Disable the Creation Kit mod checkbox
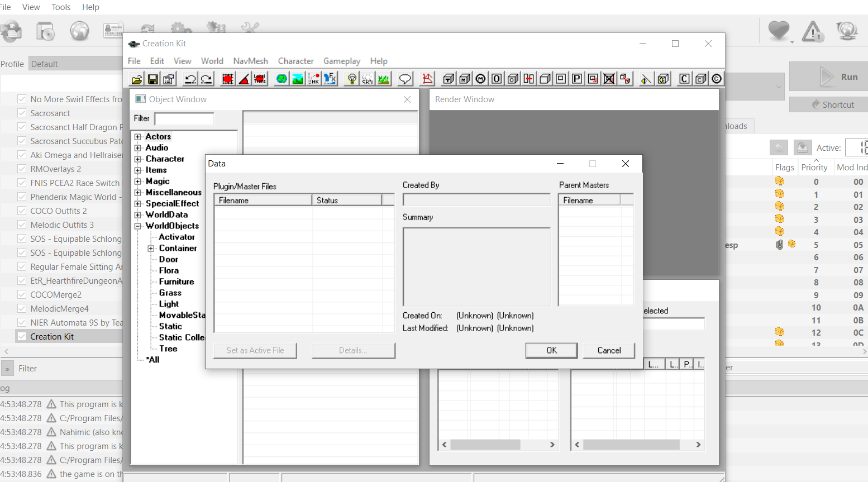The image size is (868, 482). (x=22, y=336)
